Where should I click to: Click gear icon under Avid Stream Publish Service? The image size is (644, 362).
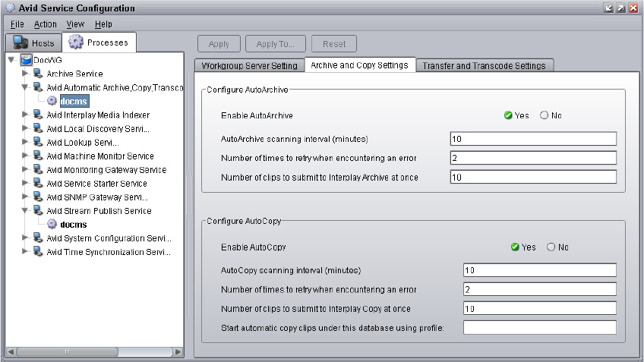pyautogui.click(x=52, y=224)
